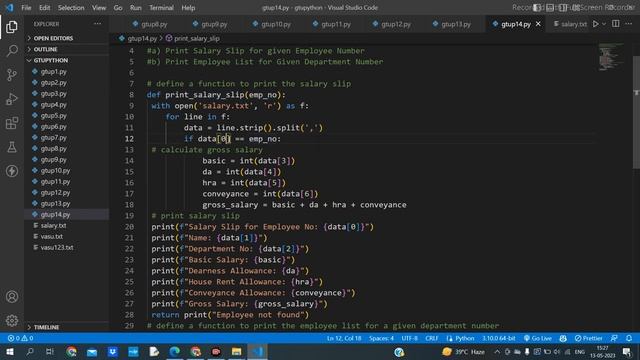Open the Source Control view
The width and height of the screenshot is (640, 360).
click(12, 75)
